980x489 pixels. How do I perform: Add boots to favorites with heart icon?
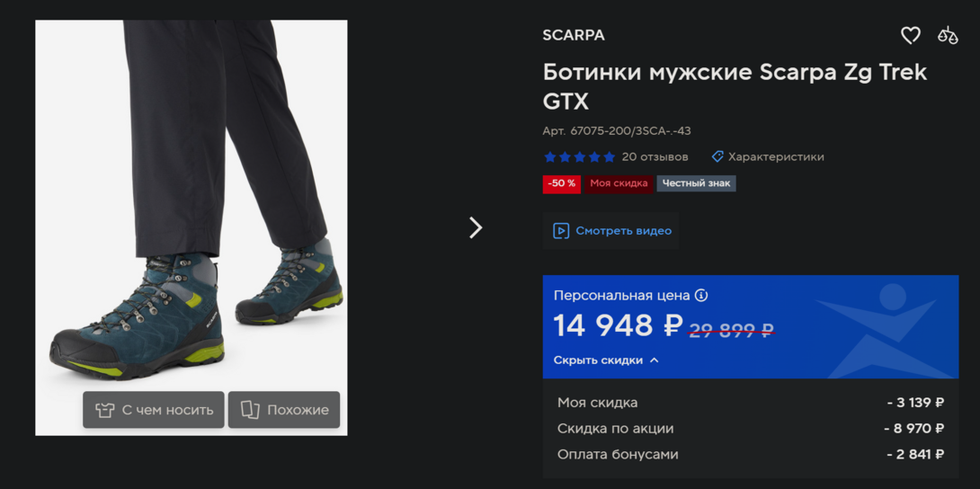pos(910,36)
